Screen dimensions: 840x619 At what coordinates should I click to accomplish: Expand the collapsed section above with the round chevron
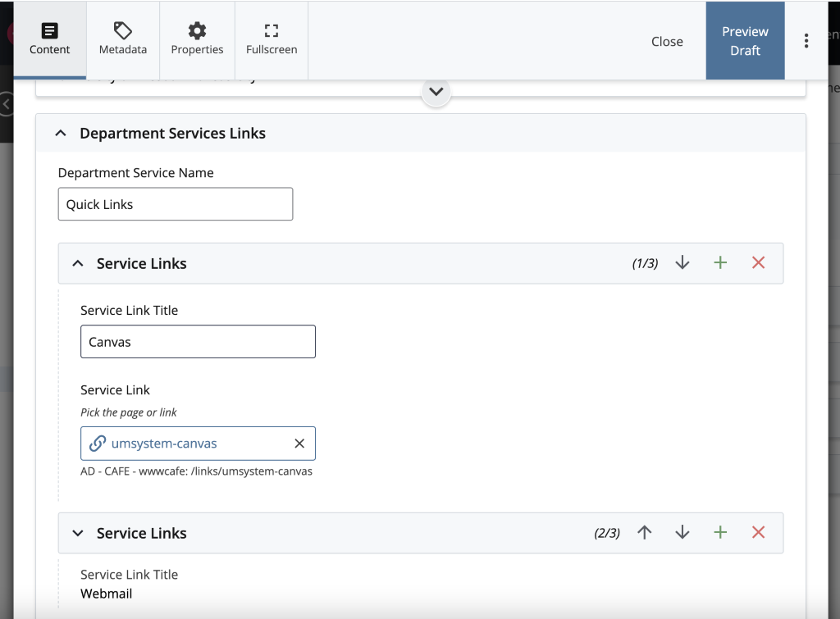[x=436, y=92]
